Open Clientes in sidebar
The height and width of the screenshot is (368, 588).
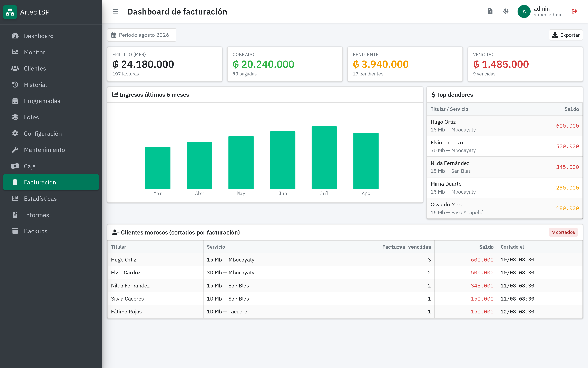click(x=51, y=68)
